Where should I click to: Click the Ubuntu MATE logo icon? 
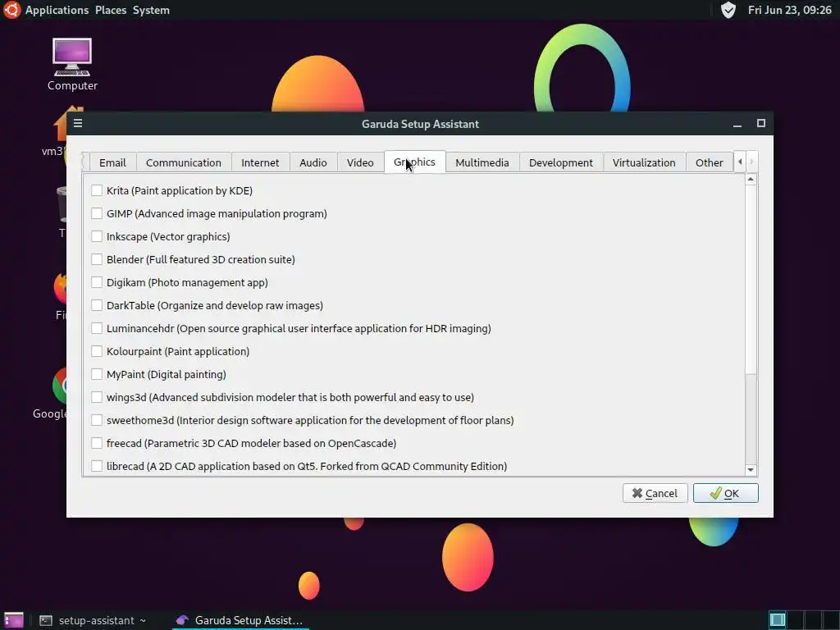11,10
